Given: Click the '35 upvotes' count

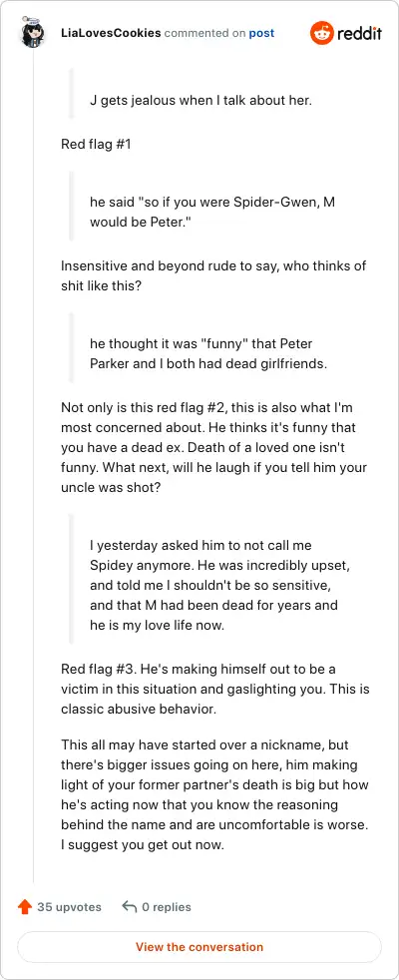Looking at the screenshot, I should (69, 907).
